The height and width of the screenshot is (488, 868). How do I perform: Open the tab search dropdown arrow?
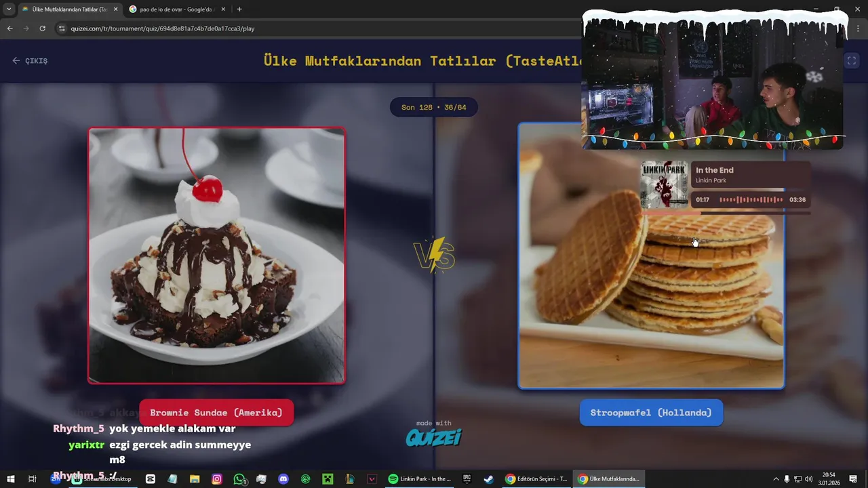[x=9, y=9]
